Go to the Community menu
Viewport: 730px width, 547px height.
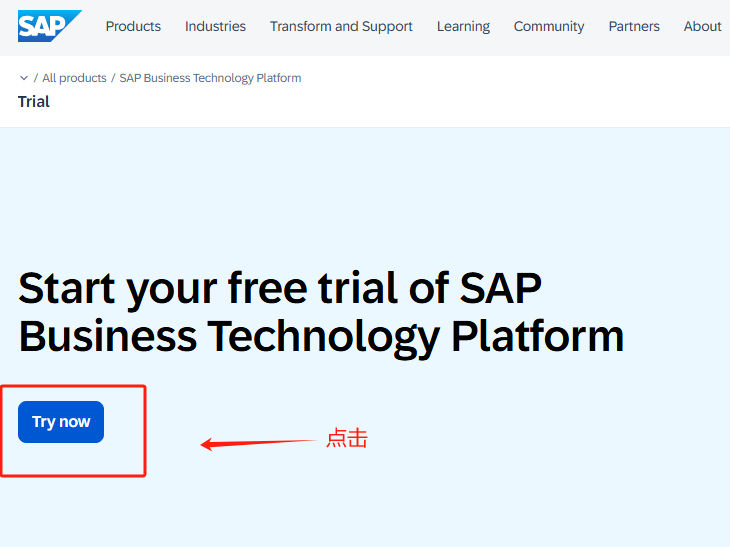[x=549, y=27]
